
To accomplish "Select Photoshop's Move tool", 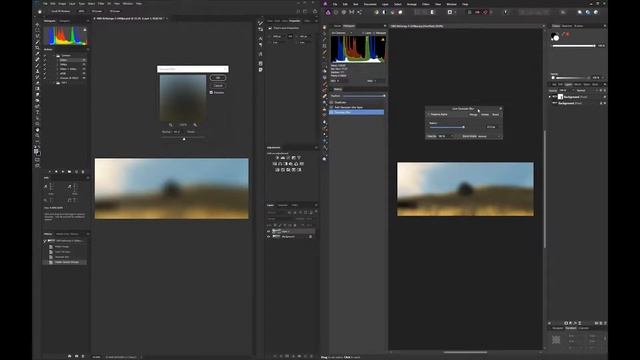I will click(38, 24).
